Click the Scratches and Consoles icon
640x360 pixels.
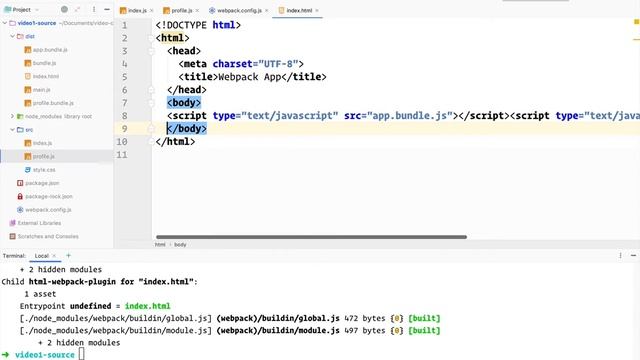click(x=13, y=236)
